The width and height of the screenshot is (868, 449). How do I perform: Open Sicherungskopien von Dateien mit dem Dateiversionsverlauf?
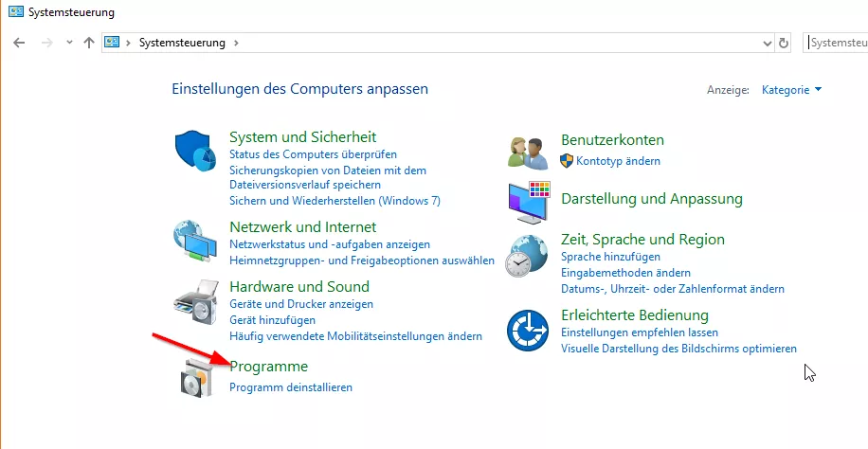pyautogui.click(x=328, y=177)
